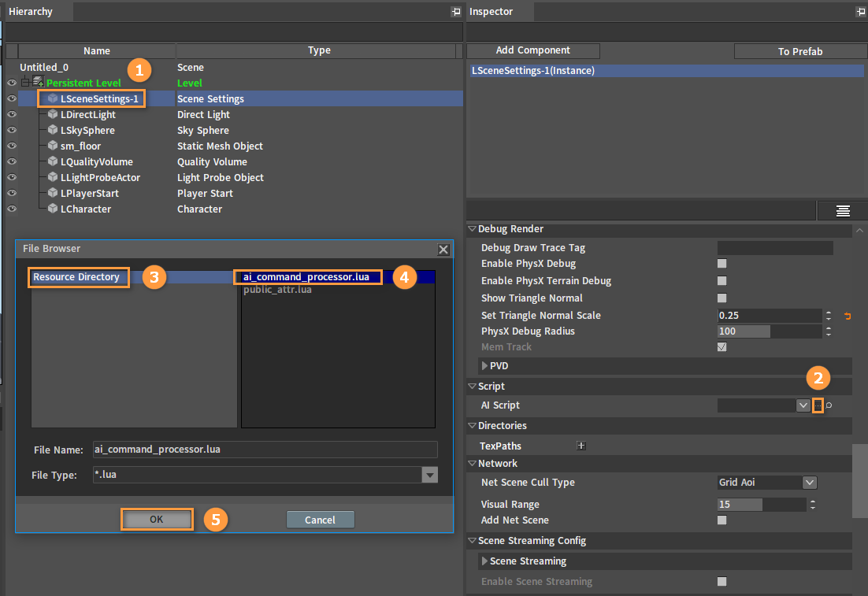Click the cube icon of LCharacter
Screen dimensions: 868x596
point(53,209)
